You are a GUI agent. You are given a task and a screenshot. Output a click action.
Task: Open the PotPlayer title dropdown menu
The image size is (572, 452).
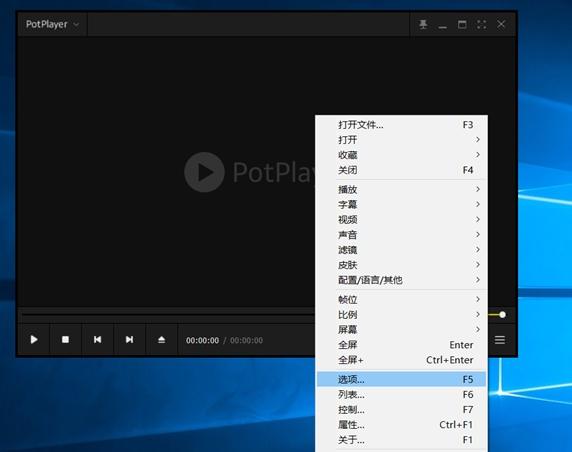point(52,24)
